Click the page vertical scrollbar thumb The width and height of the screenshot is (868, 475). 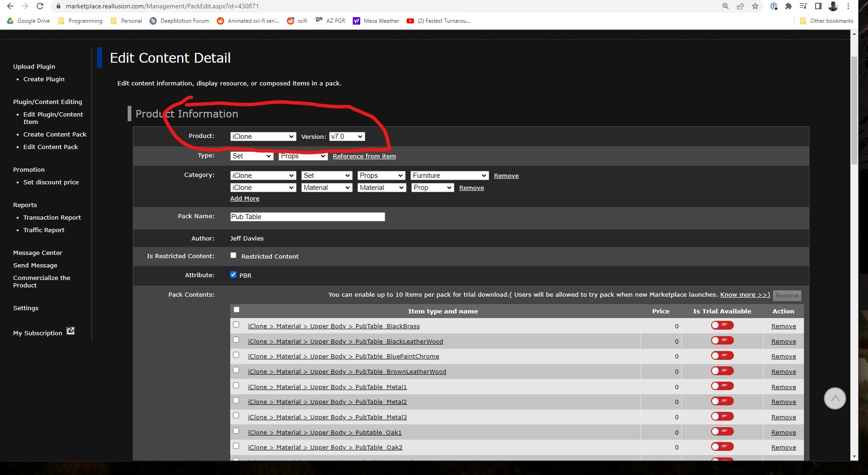click(854, 110)
